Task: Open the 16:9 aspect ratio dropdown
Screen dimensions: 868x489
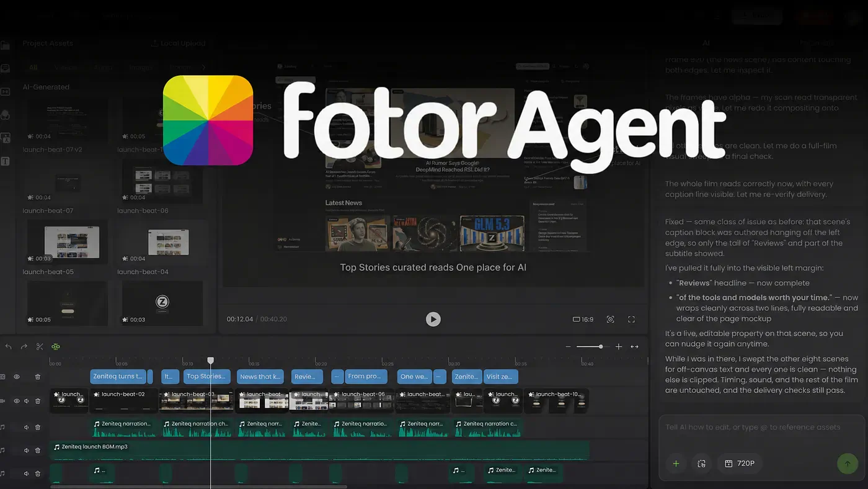Action: point(583,319)
